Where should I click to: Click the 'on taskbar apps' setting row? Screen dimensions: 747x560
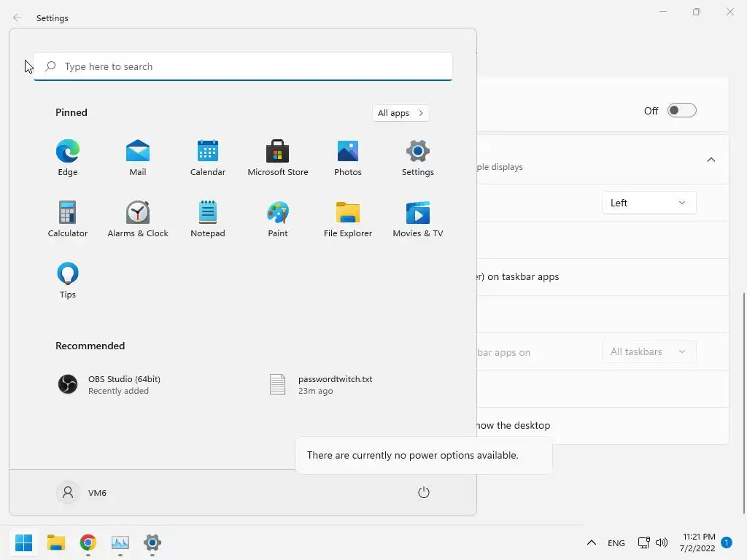(x=603, y=277)
